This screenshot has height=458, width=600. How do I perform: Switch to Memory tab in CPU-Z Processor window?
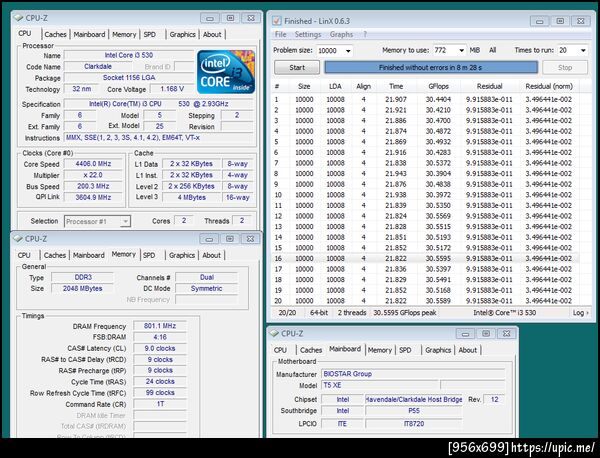coord(124,34)
